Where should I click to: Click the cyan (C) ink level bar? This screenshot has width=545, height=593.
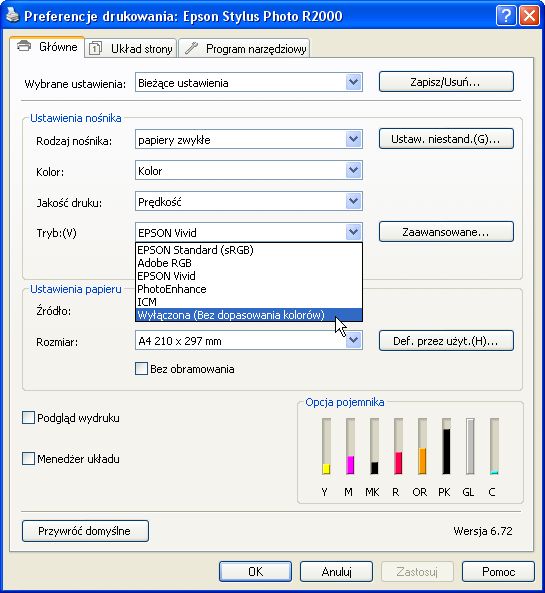pos(494,446)
